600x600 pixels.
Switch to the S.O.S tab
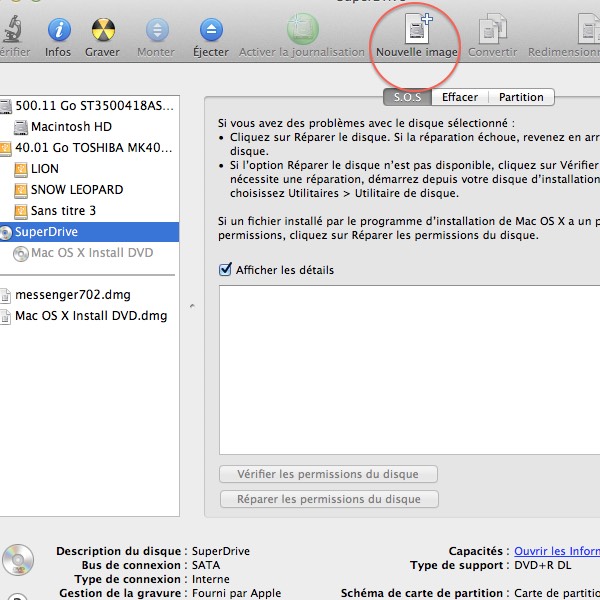(x=408, y=97)
